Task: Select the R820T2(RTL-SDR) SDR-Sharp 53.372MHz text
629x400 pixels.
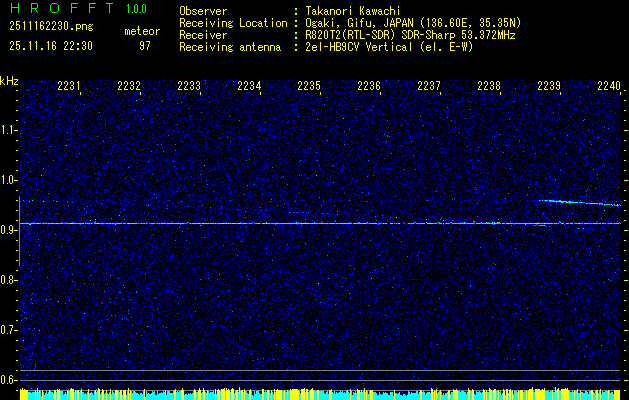Action: coord(410,35)
